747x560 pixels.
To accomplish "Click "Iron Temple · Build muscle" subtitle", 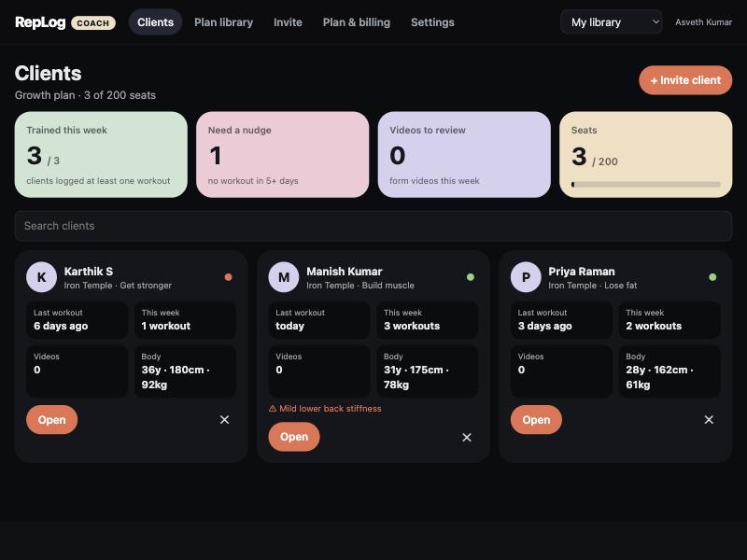I will pyautogui.click(x=360, y=286).
